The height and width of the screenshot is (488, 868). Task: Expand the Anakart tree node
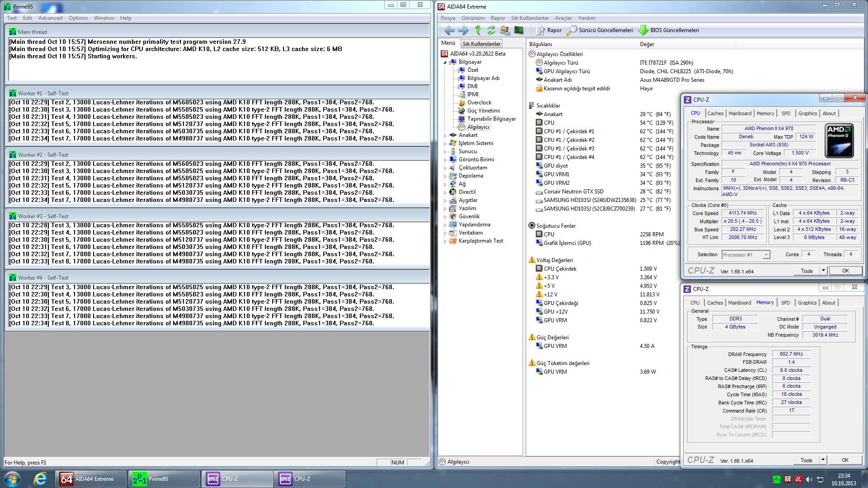(445, 136)
